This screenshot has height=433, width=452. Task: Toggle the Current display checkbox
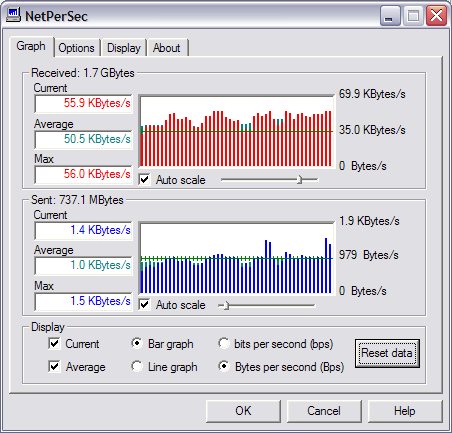tap(54, 344)
